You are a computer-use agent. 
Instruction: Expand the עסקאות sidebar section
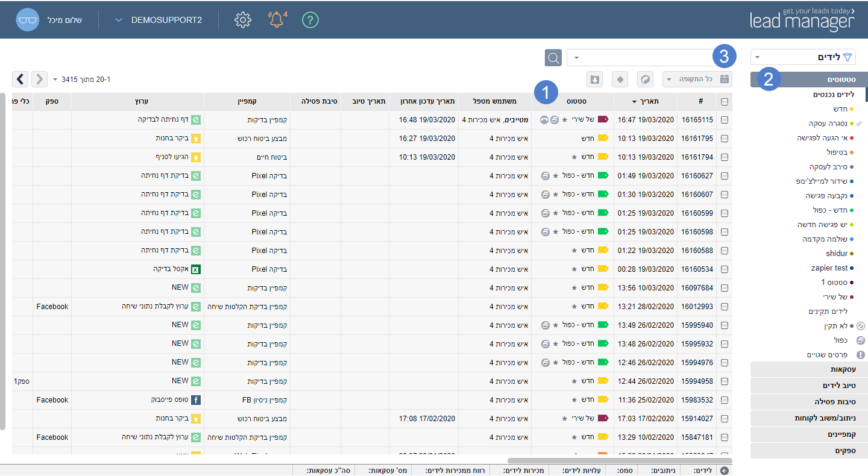click(809, 369)
